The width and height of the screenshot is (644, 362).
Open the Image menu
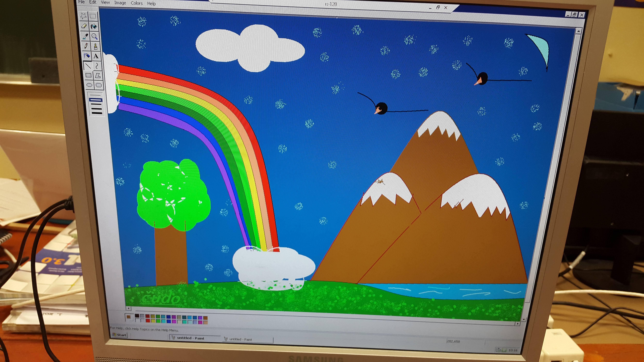click(120, 3)
